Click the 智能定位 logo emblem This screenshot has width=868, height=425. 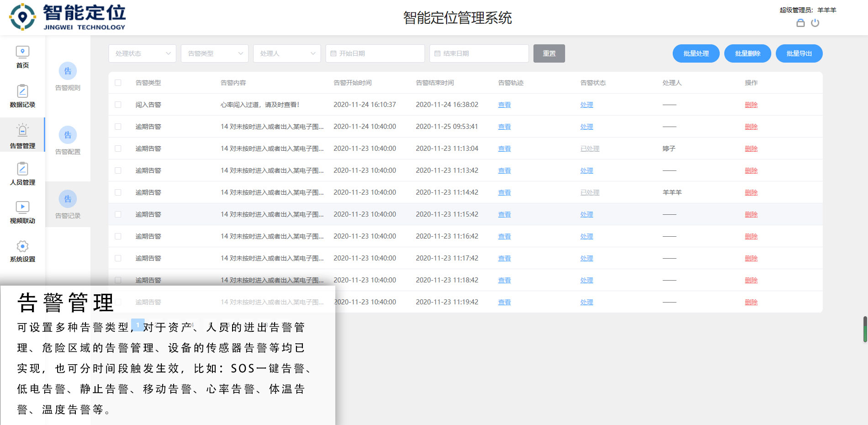22,17
